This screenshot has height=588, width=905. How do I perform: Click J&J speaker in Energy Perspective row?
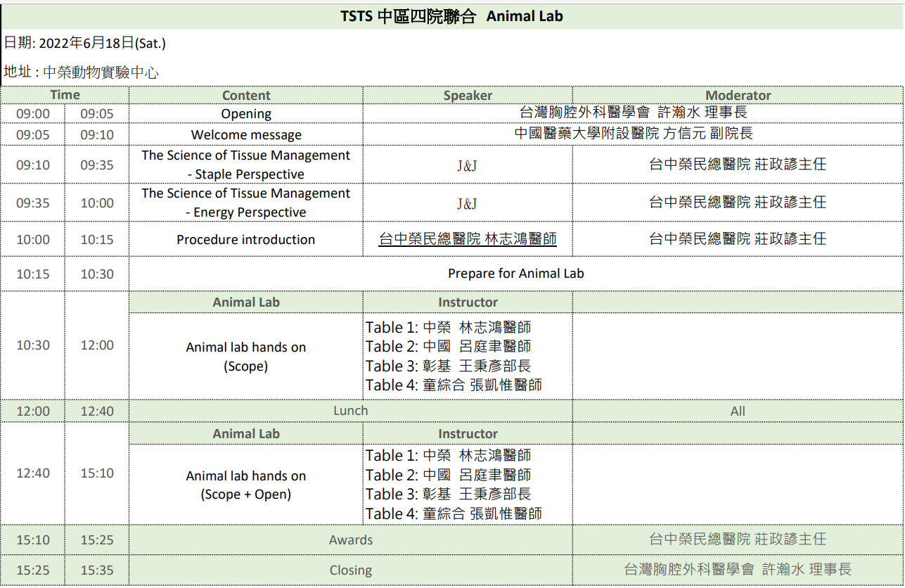[468, 203]
